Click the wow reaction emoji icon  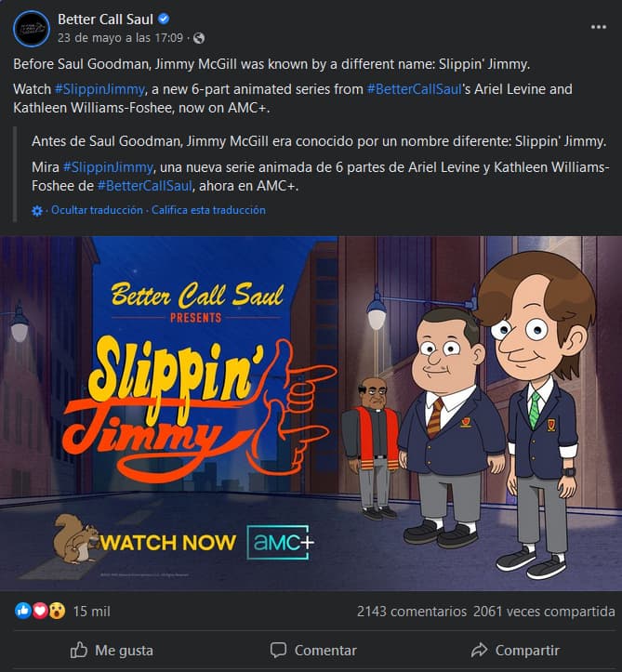57,611
